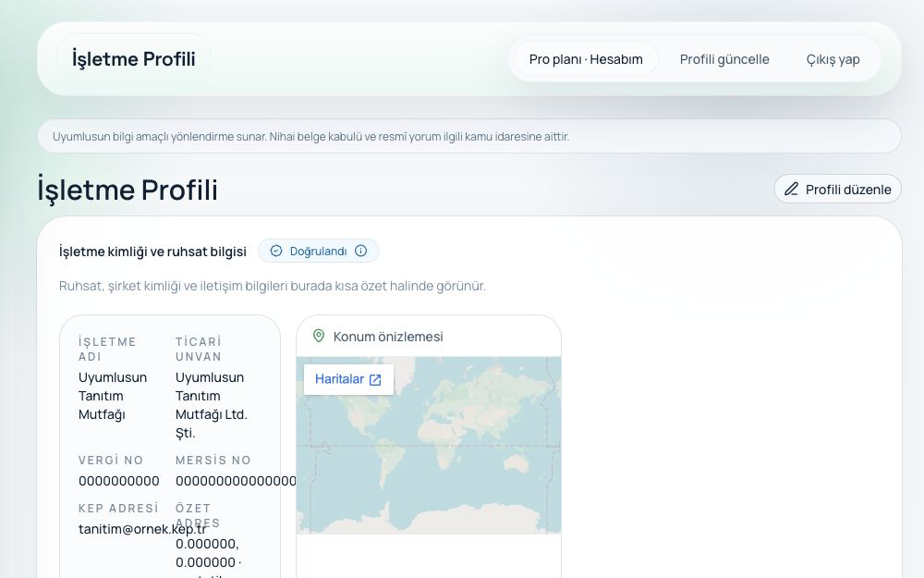Click the Mersis No value of zeros
Image resolution: width=924 pixels, height=578 pixels.
(x=236, y=481)
